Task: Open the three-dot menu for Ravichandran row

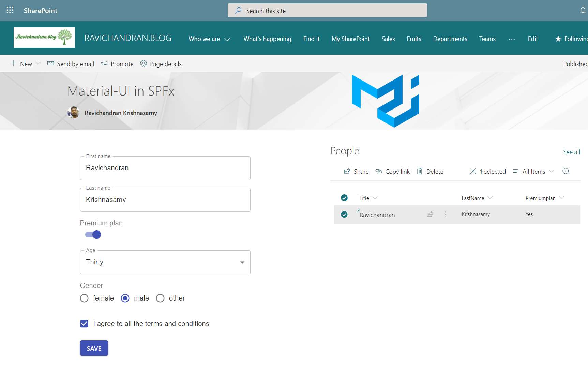Action: point(446,214)
